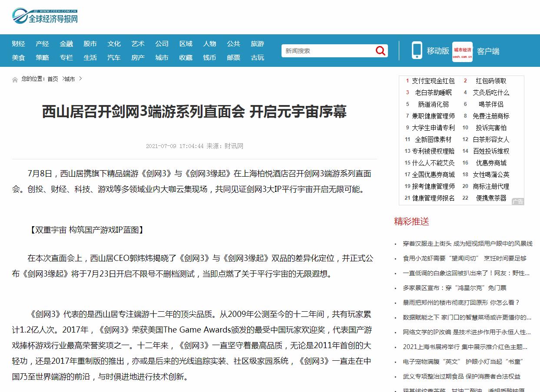Read article 一直低调的白象这回被扒出来了
The height and width of the screenshot is (392, 540).
[x=466, y=273]
